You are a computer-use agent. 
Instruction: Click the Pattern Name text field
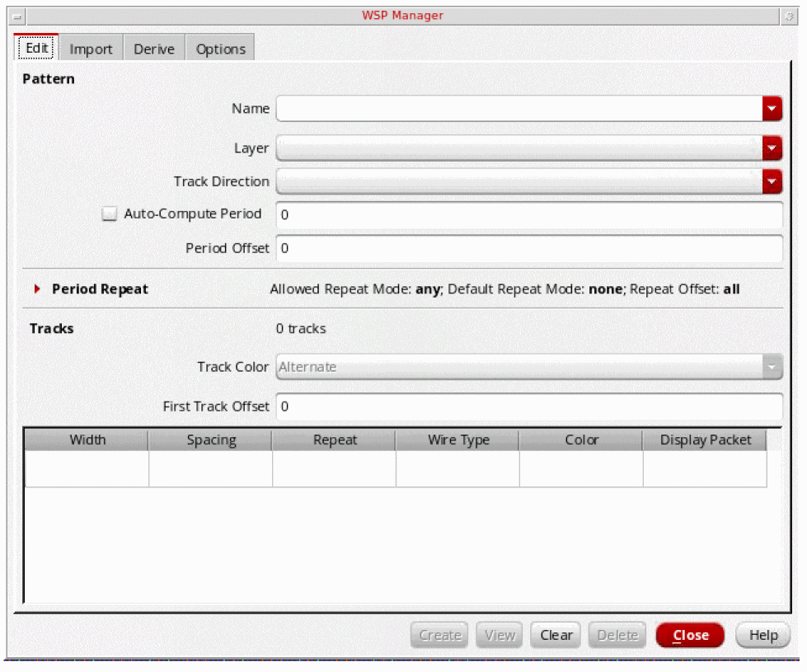pos(518,109)
